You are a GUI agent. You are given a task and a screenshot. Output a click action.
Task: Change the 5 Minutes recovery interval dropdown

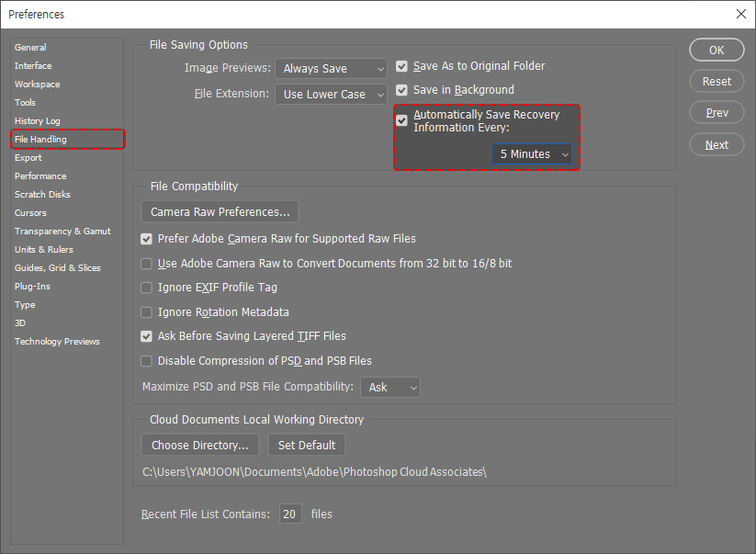tap(532, 154)
